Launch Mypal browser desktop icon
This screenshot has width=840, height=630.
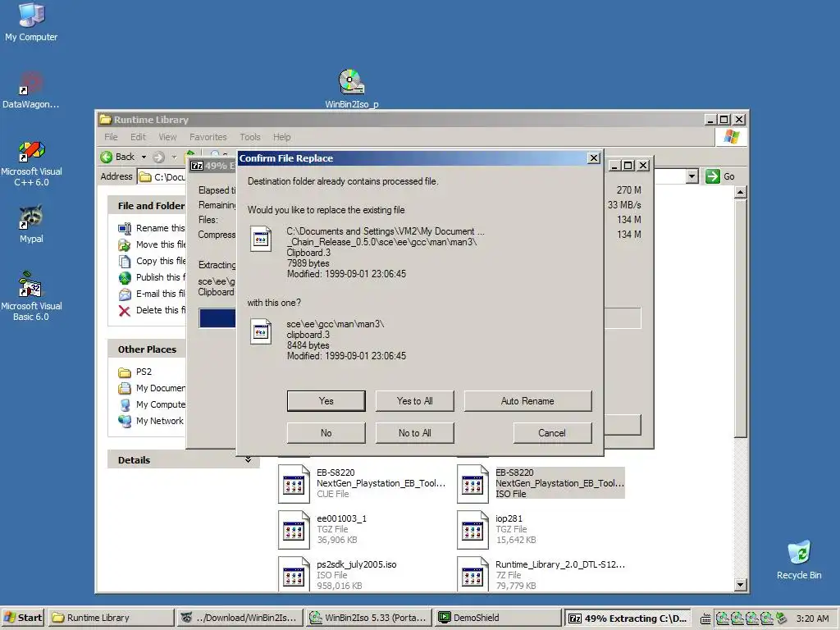coord(31,224)
